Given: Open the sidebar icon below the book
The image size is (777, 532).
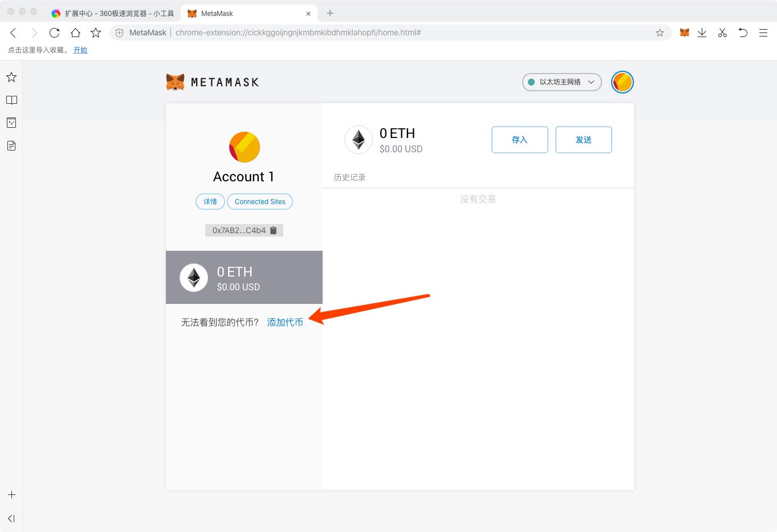Looking at the screenshot, I should (x=11, y=123).
